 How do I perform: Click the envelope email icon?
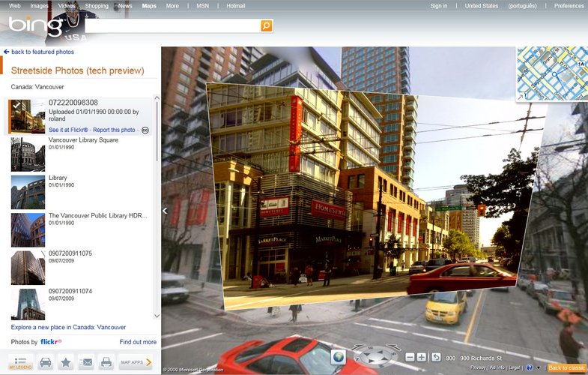(86, 362)
